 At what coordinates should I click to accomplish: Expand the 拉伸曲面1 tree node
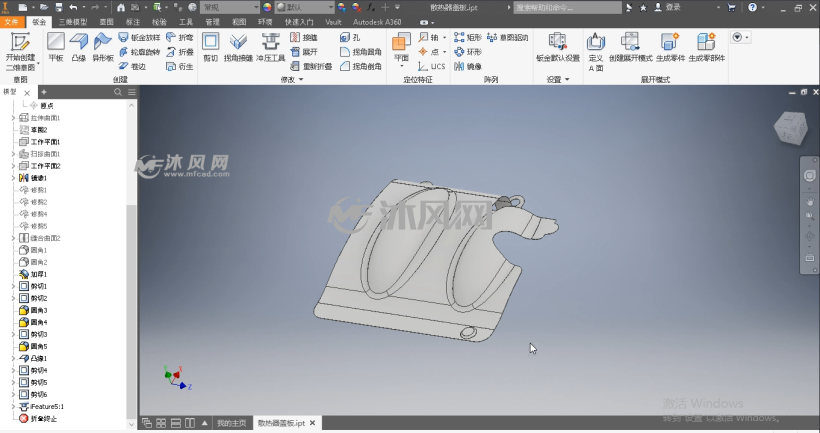click(x=13, y=118)
